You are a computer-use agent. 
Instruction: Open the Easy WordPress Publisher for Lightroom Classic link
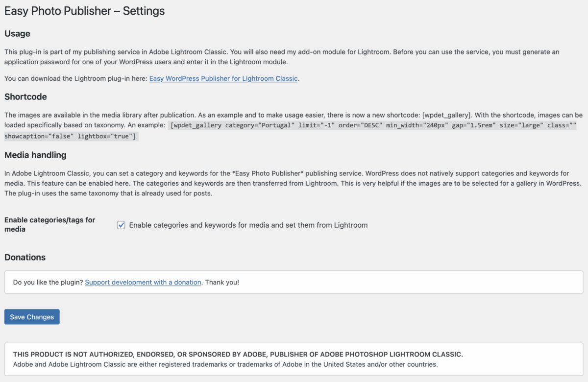223,78
